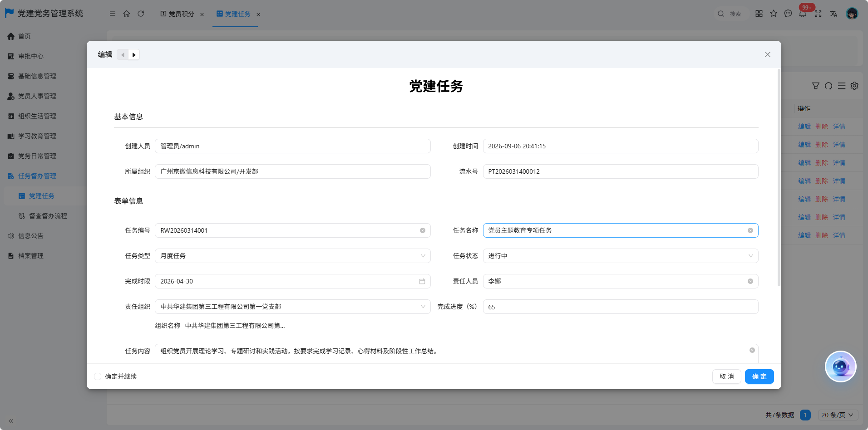This screenshot has width=868, height=430.
Task: Open the chat messages icon in header
Action: [x=788, y=14]
